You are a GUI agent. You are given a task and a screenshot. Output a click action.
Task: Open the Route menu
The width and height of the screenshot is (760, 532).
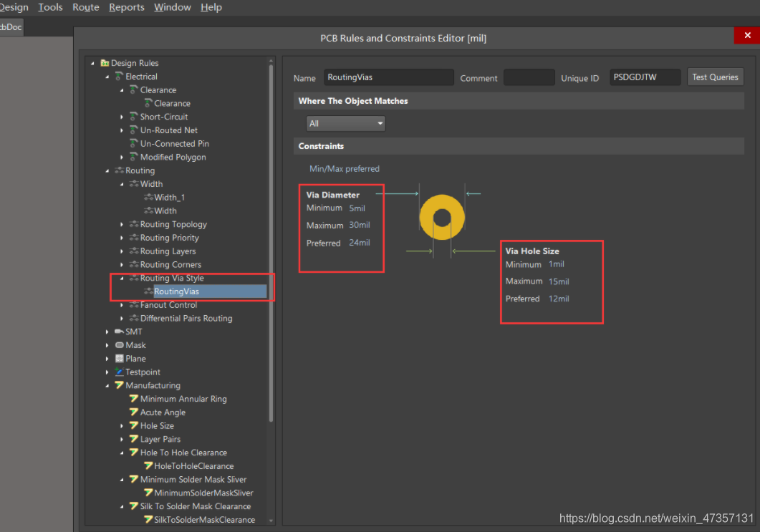click(x=86, y=7)
